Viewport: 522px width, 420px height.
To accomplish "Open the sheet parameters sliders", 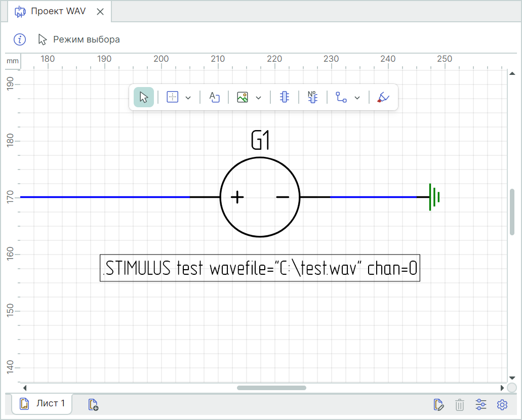I will click(481, 404).
